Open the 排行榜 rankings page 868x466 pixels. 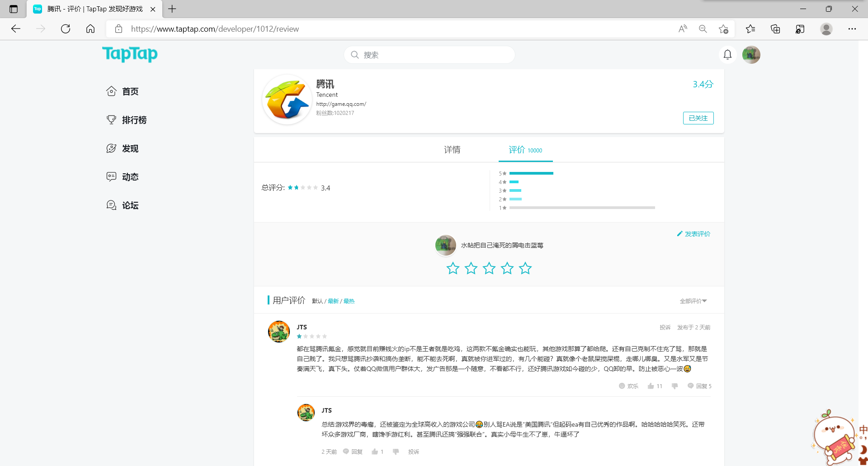tap(127, 120)
